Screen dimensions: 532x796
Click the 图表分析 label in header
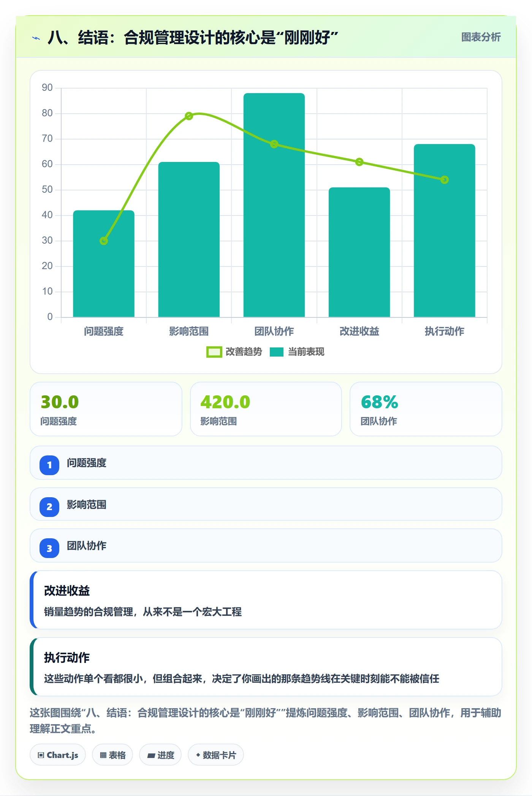(x=481, y=37)
